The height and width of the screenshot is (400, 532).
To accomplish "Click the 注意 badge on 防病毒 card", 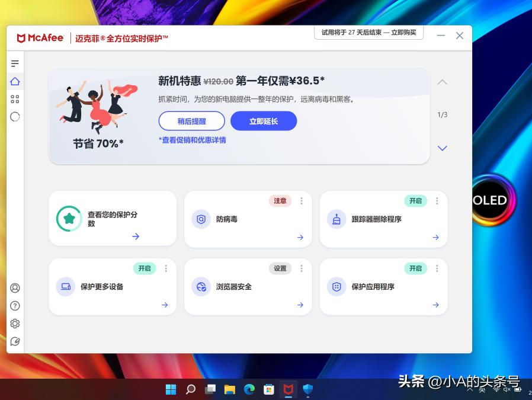I will pyautogui.click(x=280, y=201).
